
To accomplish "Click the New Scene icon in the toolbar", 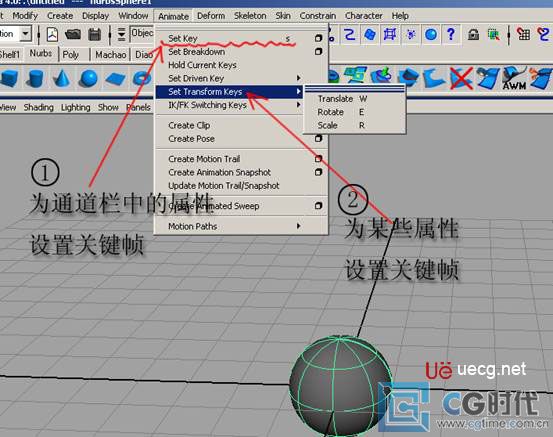I will tap(52, 35).
